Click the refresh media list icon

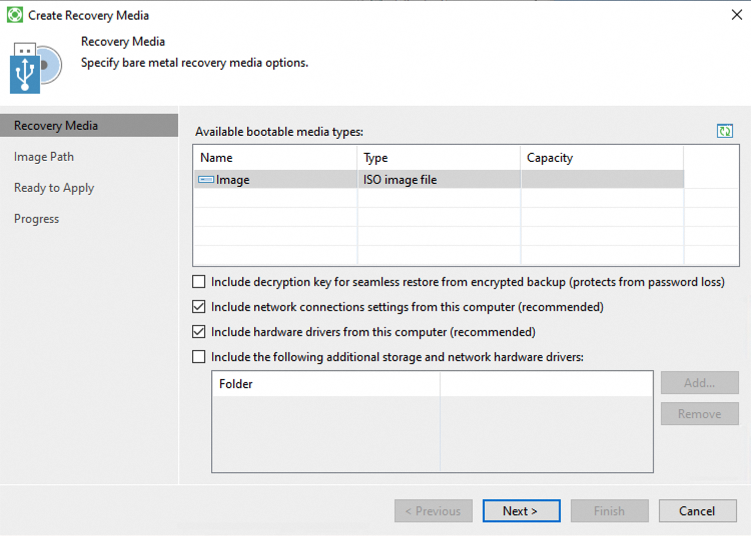[725, 131]
